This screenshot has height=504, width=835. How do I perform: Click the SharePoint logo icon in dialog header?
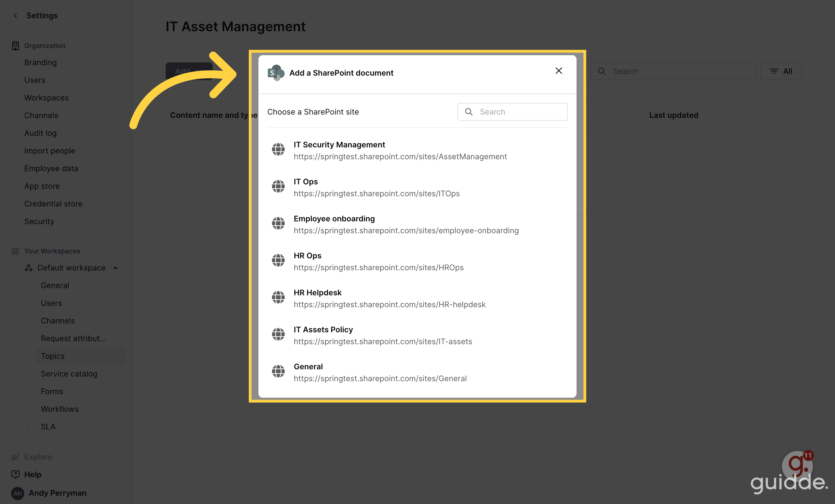coord(276,73)
